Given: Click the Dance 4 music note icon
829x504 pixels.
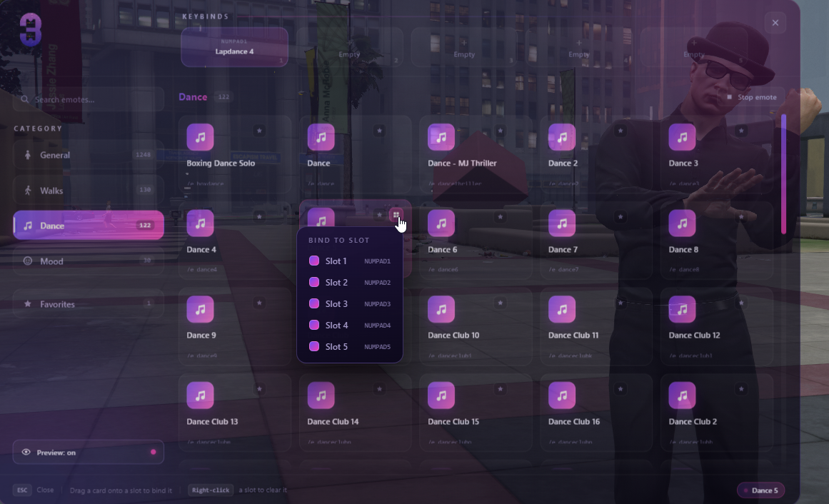Looking at the screenshot, I should click(200, 223).
